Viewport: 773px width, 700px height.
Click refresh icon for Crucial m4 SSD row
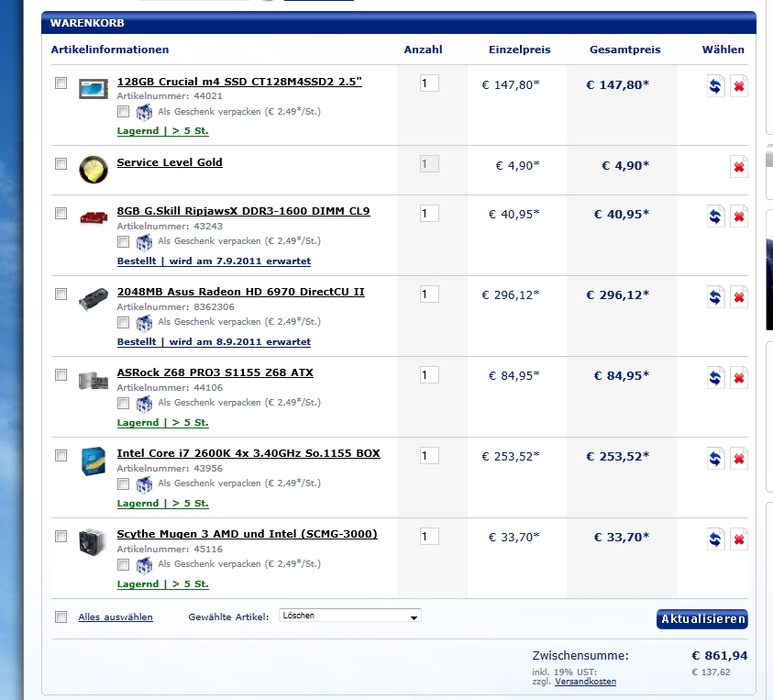pyautogui.click(x=714, y=86)
